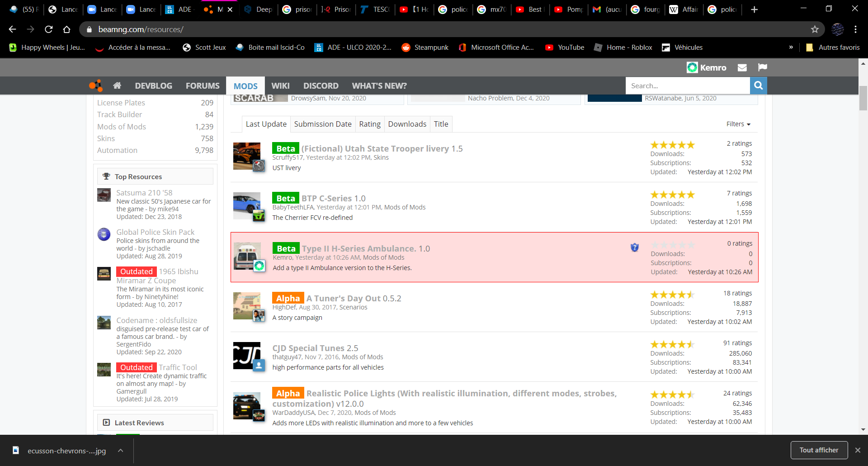Open the MODS navigation tab
The image size is (868, 466).
[x=245, y=86]
